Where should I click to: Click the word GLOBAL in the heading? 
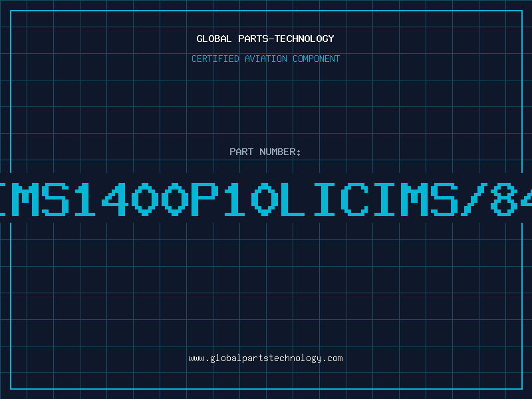pos(214,39)
